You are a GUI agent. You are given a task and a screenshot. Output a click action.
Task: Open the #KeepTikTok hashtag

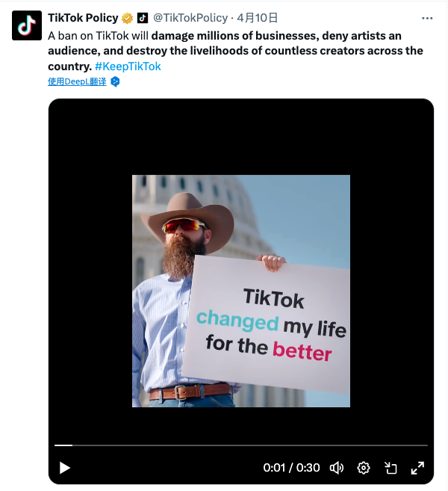point(128,67)
